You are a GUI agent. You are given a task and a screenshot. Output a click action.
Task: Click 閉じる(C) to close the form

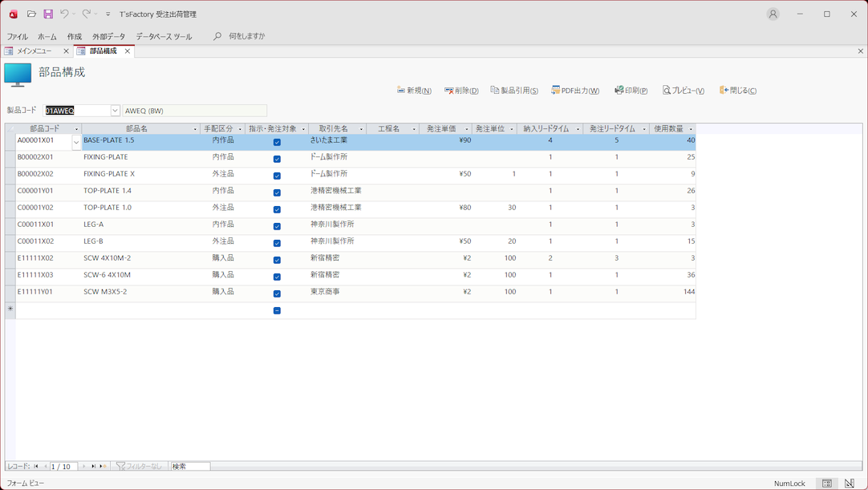[x=738, y=91]
